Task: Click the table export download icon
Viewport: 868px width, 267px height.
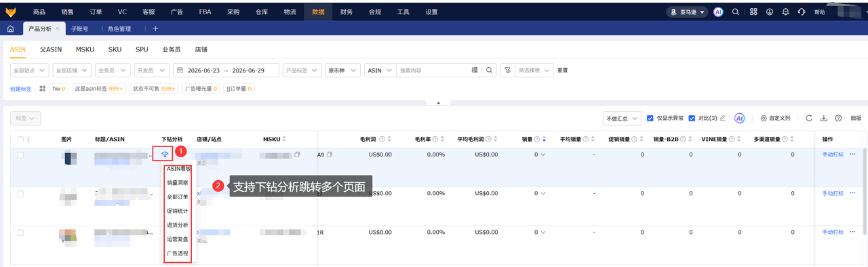Action: coord(824,118)
